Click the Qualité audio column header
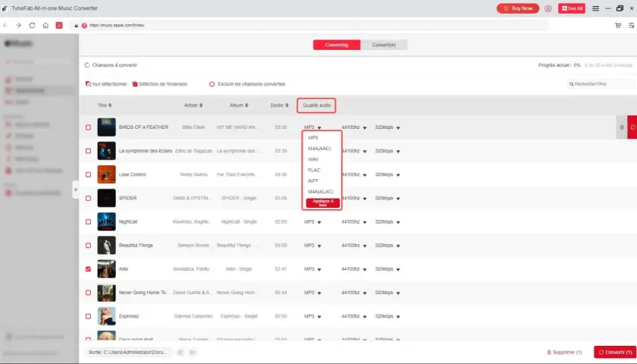Screen dimensions: 637x364 click(x=316, y=105)
